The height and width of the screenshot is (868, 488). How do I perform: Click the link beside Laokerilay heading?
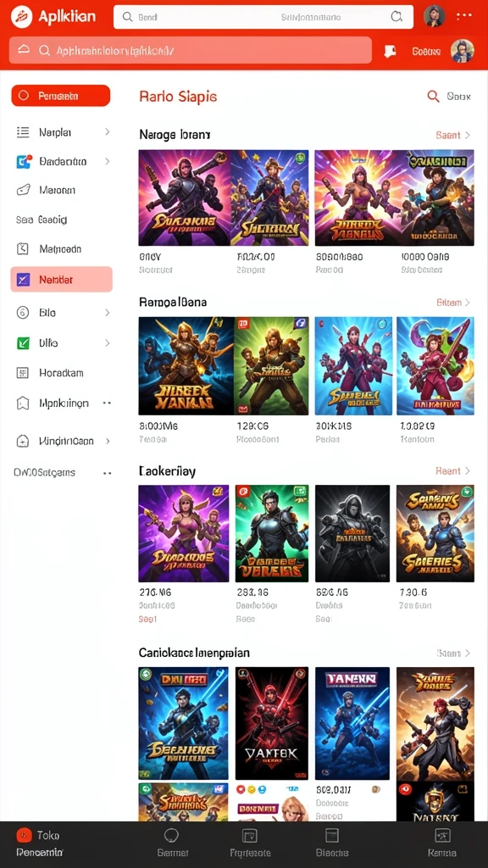pos(452,471)
